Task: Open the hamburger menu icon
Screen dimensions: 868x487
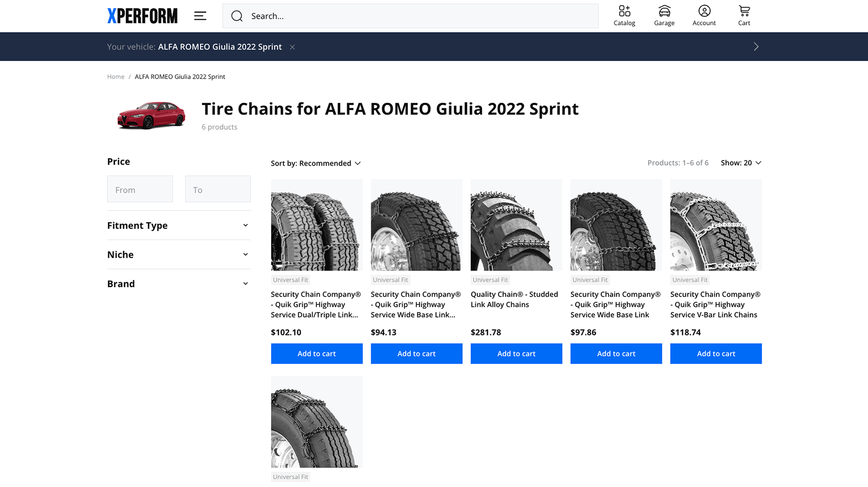Action: point(200,16)
